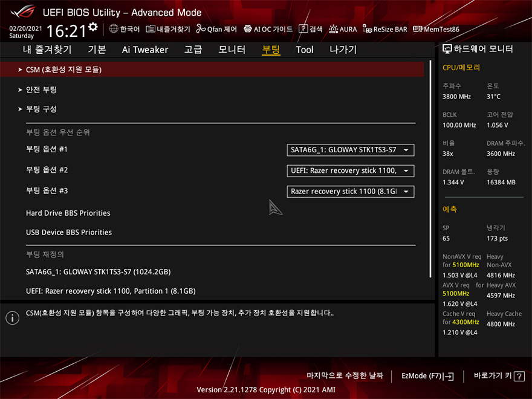Viewport: 532px width, 399px height.
Task: Change language via 한국어 label
Action: tap(130, 29)
